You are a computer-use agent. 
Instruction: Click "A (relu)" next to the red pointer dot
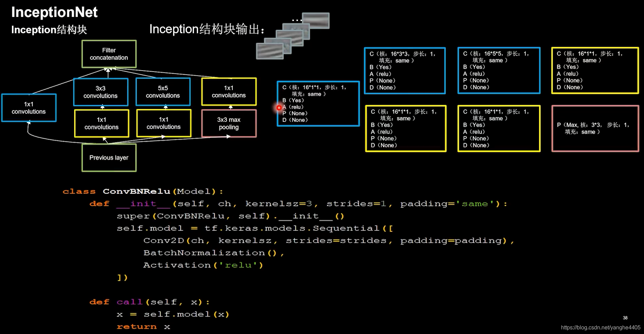(293, 107)
